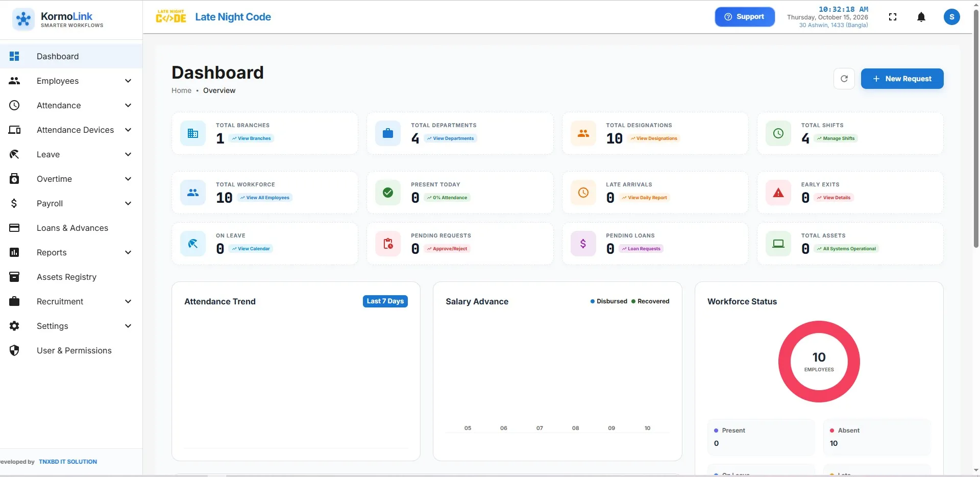The height and width of the screenshot is (477, 980).
Task: Open User & Permissions menu item
Action: point(71,350)
